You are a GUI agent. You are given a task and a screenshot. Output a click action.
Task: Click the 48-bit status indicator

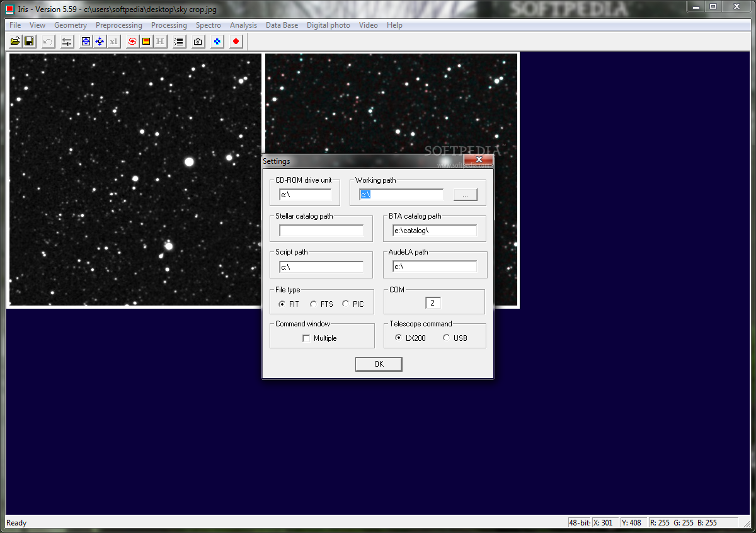pyautogui.click(x=580, y=523)
